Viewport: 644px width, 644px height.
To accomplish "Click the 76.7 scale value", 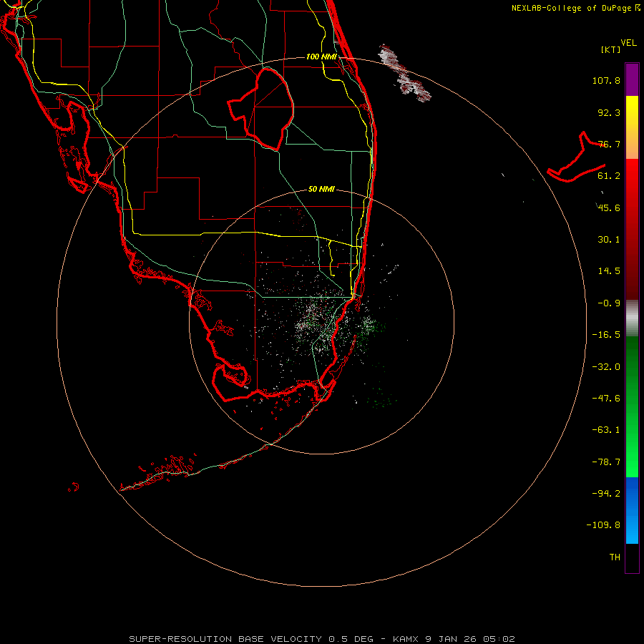I will coord(609,144).
